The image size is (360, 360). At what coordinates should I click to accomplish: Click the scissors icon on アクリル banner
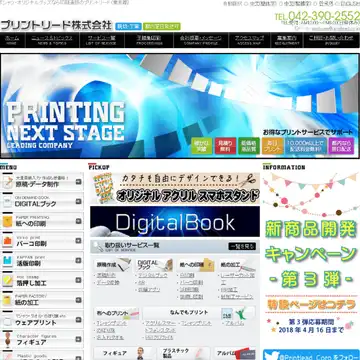coord(248,180)
